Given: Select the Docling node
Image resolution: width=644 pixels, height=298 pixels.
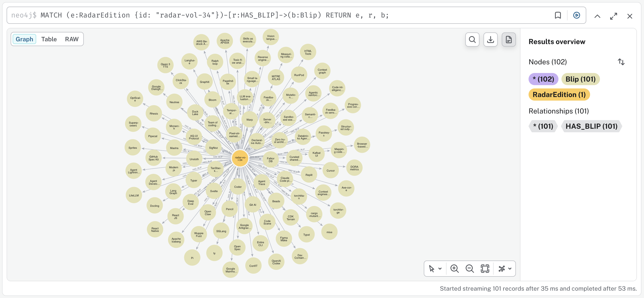Looking at the screenshot, I should 155,206.
